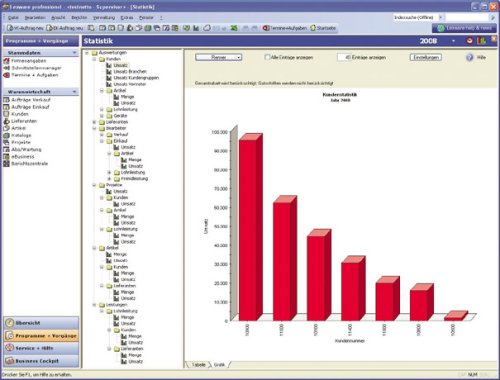Screen dimensions: 500x380
Task: Open Termine + Aufgaben in the sidebar
Action: 35,75
